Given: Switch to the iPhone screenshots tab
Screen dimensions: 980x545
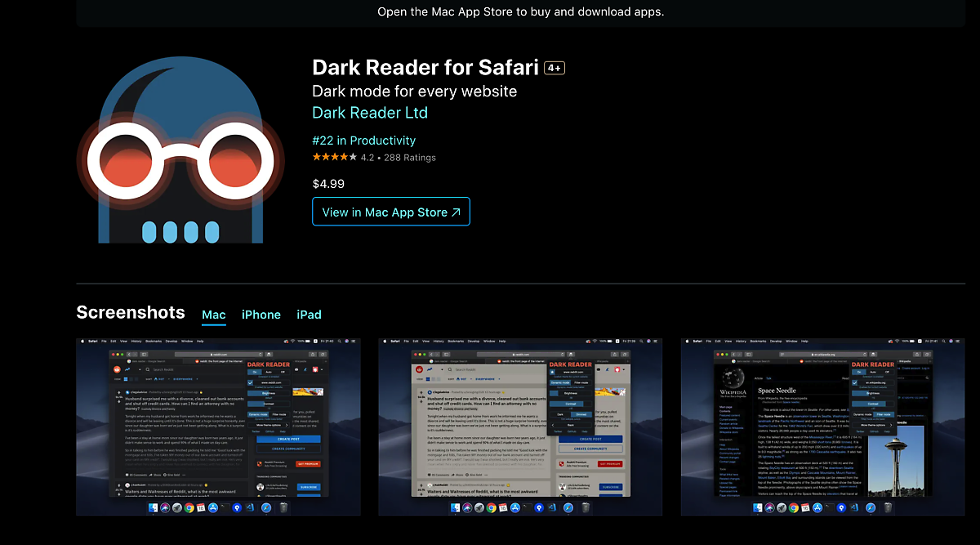Looking at the screenshot, I should [x=261, y=315].
